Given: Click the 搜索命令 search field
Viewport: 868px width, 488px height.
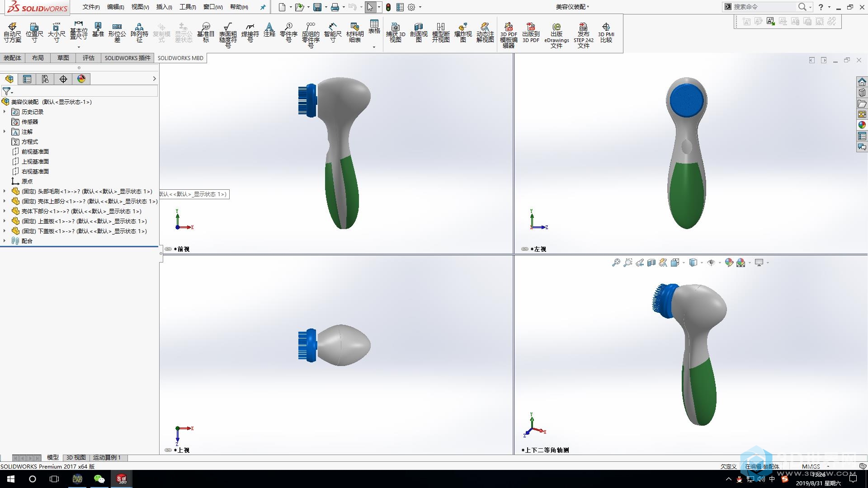Looking at the screenshot, I should coord(764,7).
